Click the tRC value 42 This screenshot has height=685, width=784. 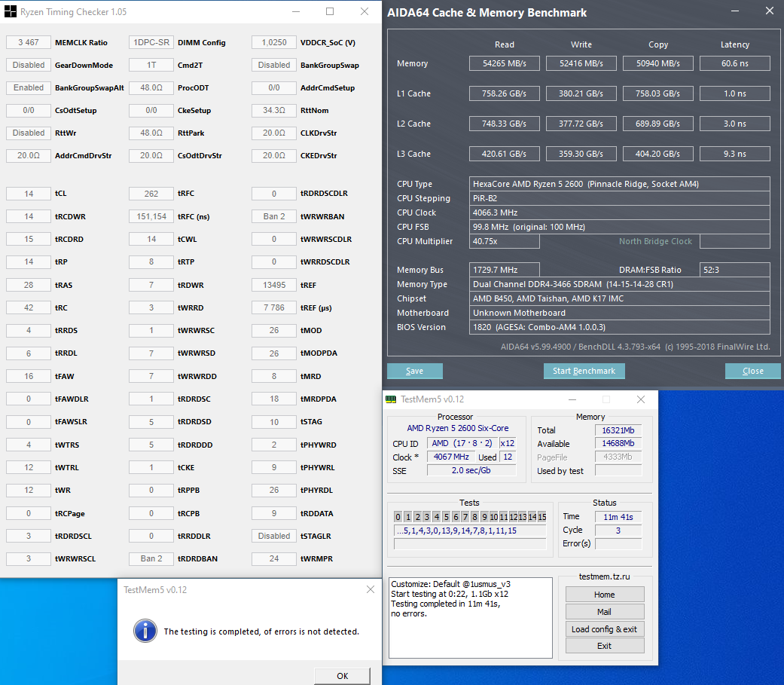coord(29,307)
